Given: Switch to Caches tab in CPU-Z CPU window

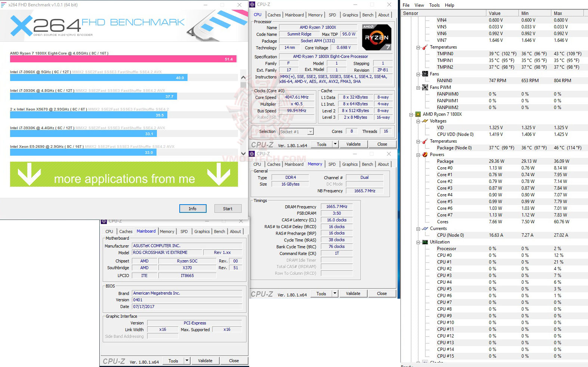Looking at the screenshot, I should click(x=274, y=15).
